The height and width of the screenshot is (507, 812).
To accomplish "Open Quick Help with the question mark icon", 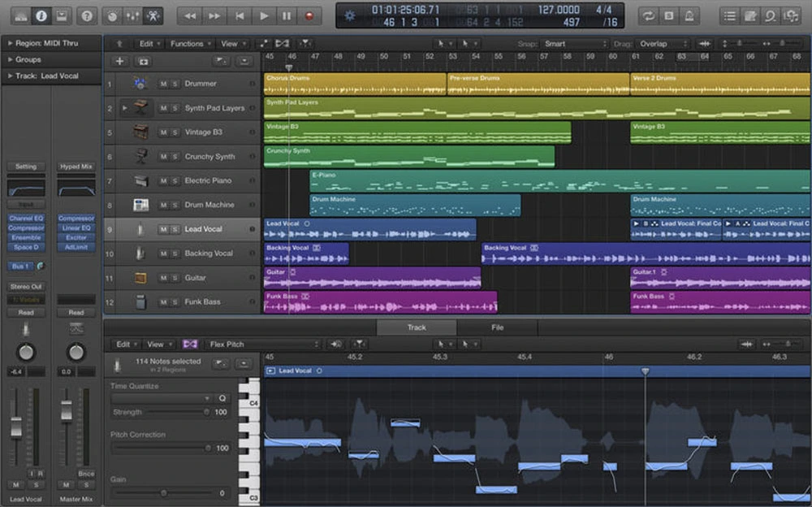I will click(x=85, y=15).
